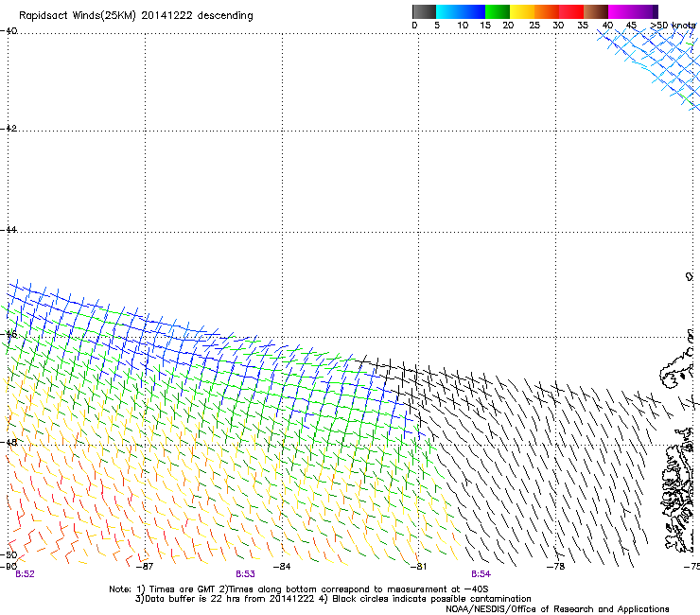Click the 'Times are GMT' note line
The width and height of the screenshot is (700, 615).
pyautogui.click(x=298, y=589)
